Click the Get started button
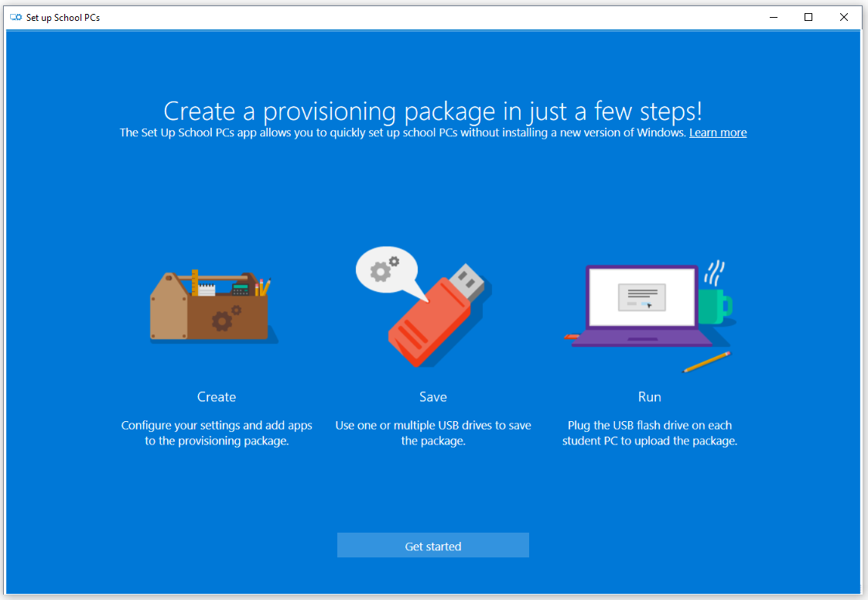 click(433, 546)
